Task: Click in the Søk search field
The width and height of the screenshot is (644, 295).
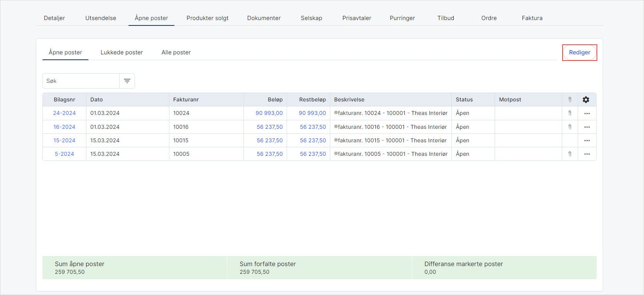Action: coord(81,81)
